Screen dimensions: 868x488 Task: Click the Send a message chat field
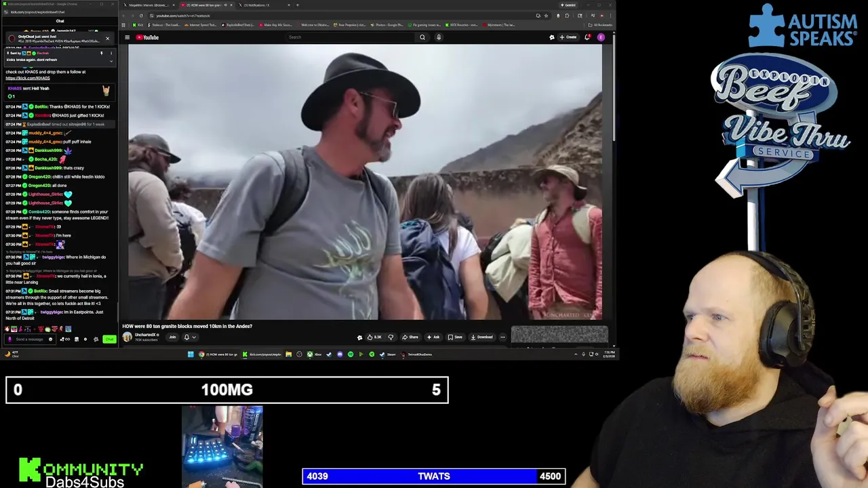pyautogui.click(x=30, y=339)
